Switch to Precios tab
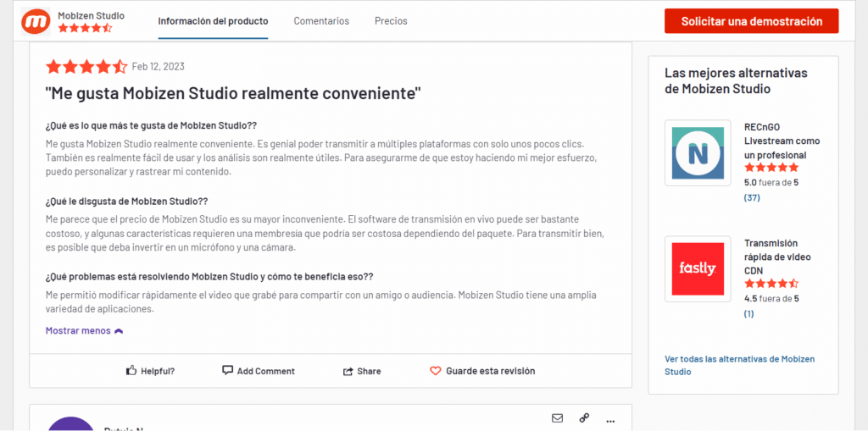The height and width of the screenshot is (431, 868). [391, 21]
